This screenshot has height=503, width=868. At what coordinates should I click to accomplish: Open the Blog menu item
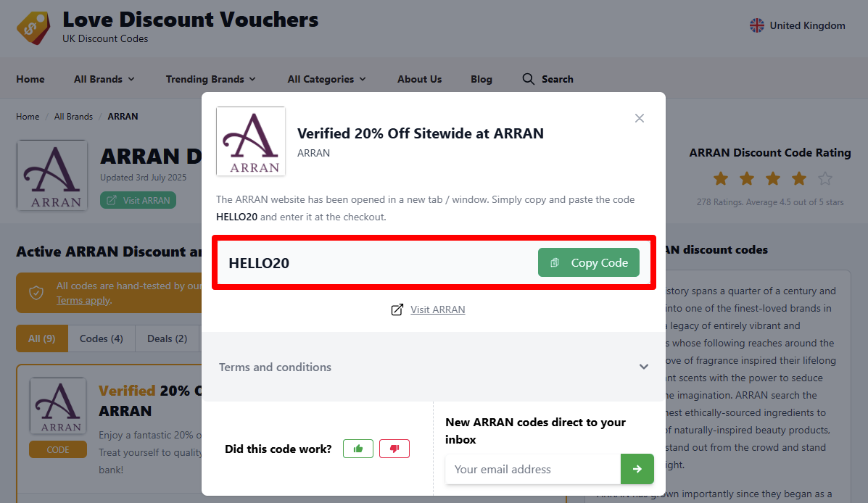tap(481, 79)
